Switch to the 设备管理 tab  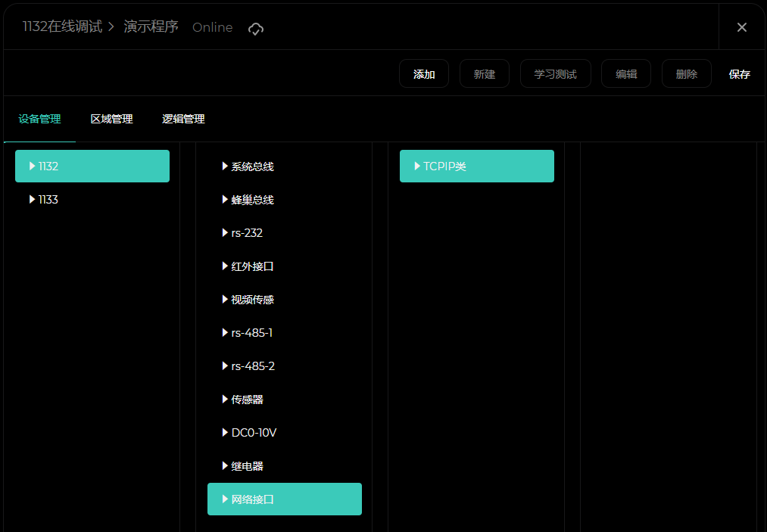(x=39, y=119)
